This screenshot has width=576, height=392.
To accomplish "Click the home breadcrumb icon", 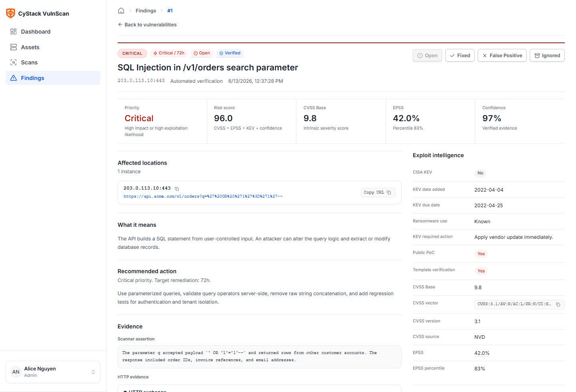I will click(x=121, y=11).
